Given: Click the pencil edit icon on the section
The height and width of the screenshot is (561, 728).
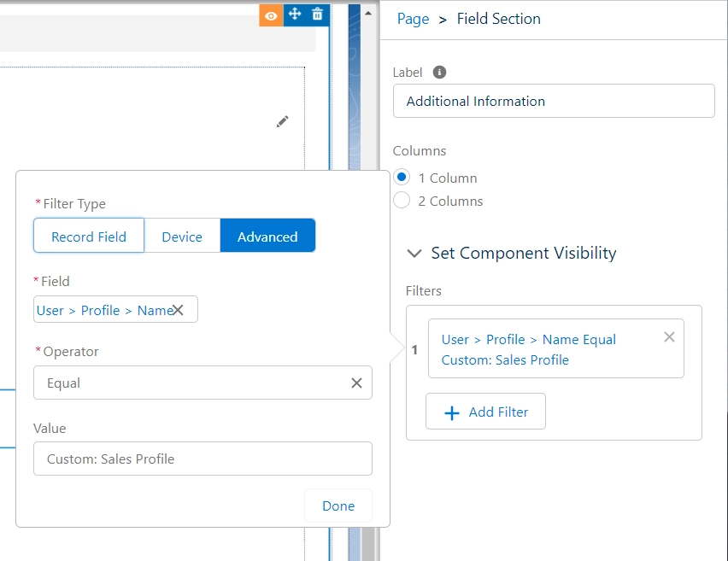Looking at the screenshot, I should pyautogui.click(x=283, y=121).
